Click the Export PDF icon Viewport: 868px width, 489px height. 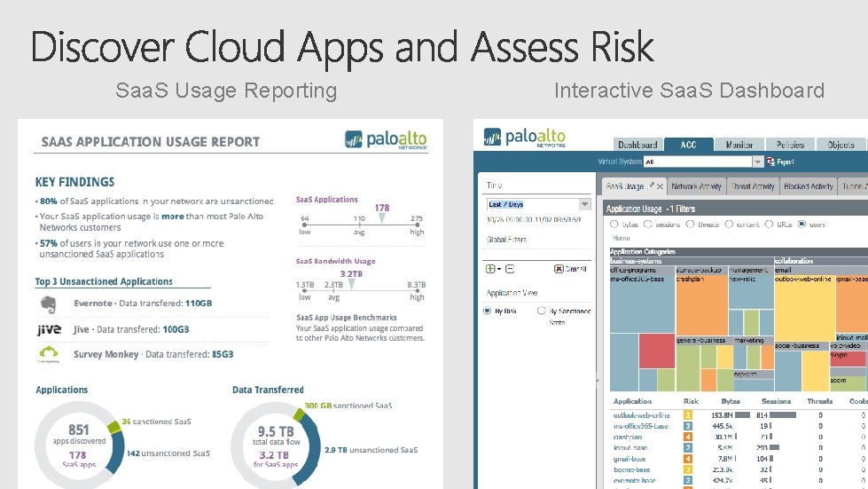pyautogui.click(x=770, y=162)
